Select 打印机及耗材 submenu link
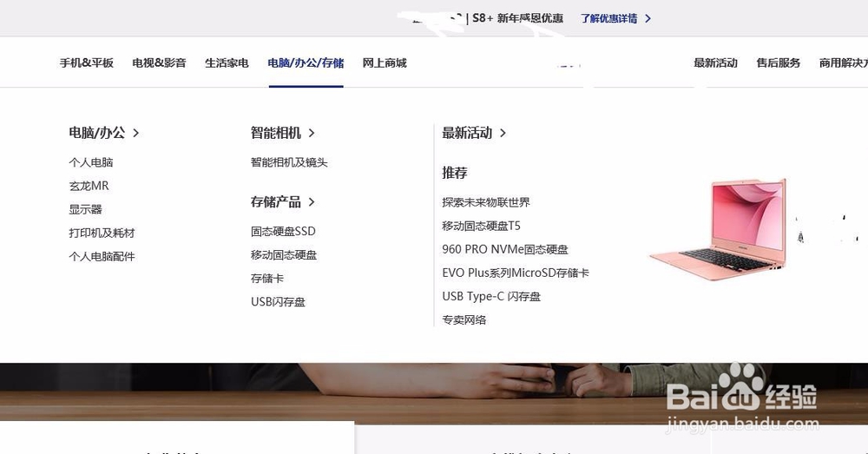 pos(102,234)
